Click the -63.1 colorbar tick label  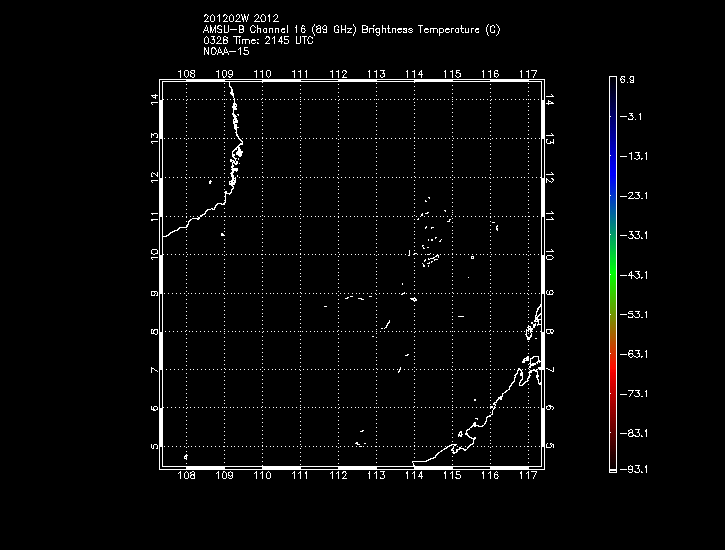636,353
